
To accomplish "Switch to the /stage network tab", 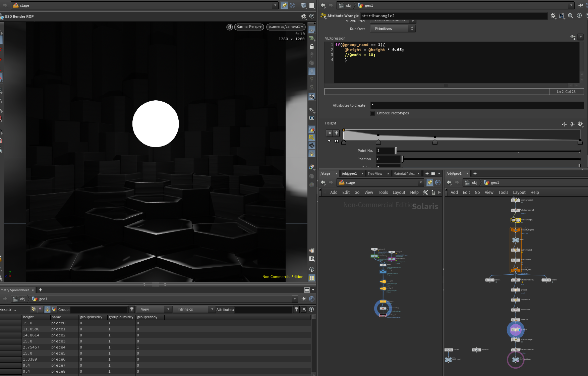I will (x=326, y=174).
